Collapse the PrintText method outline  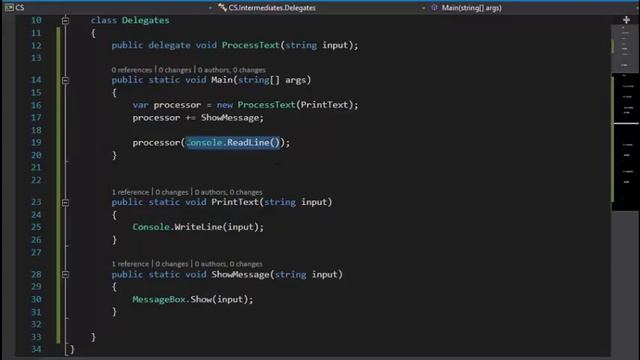pyautogui.click(x=65, y=202)
